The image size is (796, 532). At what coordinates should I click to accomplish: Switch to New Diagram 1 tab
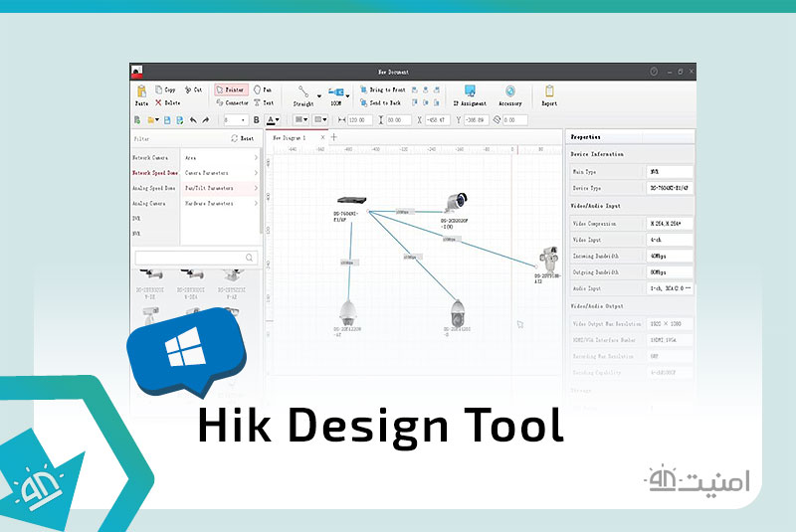(x=290, y=138)
